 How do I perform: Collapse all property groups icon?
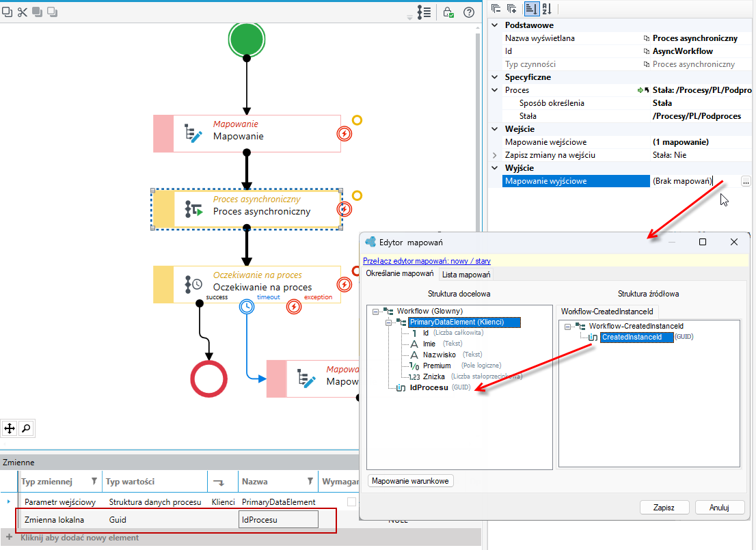click(496, 8)
